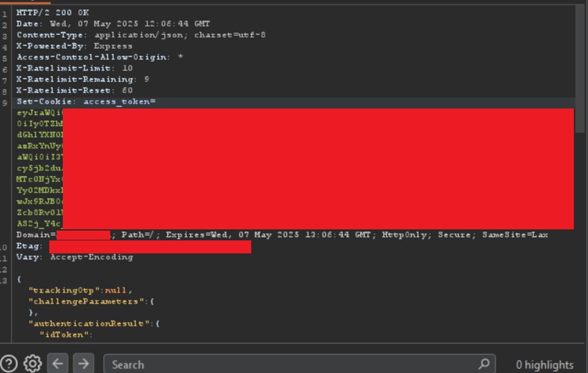Click the X-Ratelimit-Reset header line
588x373 pixels.
pyautogui.click(x=74, y=91)
